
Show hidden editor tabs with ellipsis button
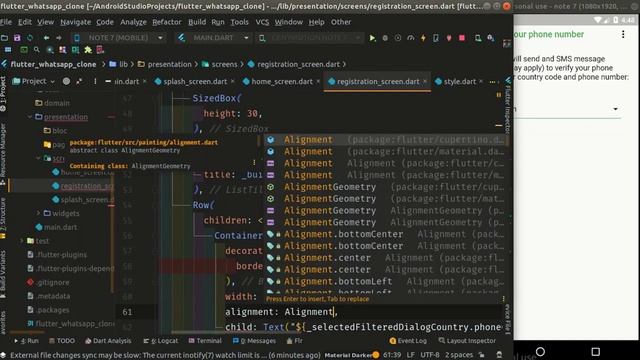492,82
